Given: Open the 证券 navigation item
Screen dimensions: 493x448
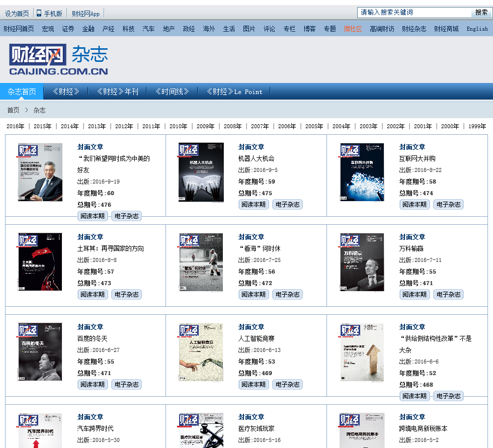Looking at the screenshot, I should [x=68, y=29].
